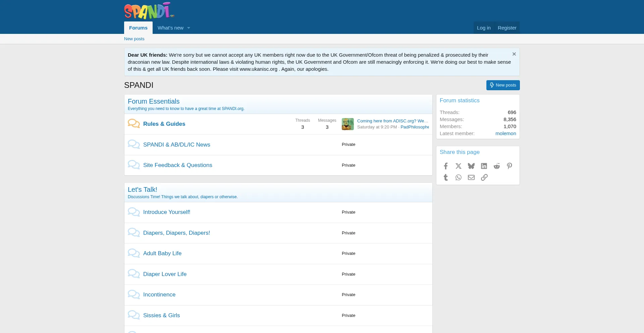This screenshot has width=644, height=333.
Task: Share page on X
Action: [459, 166]
